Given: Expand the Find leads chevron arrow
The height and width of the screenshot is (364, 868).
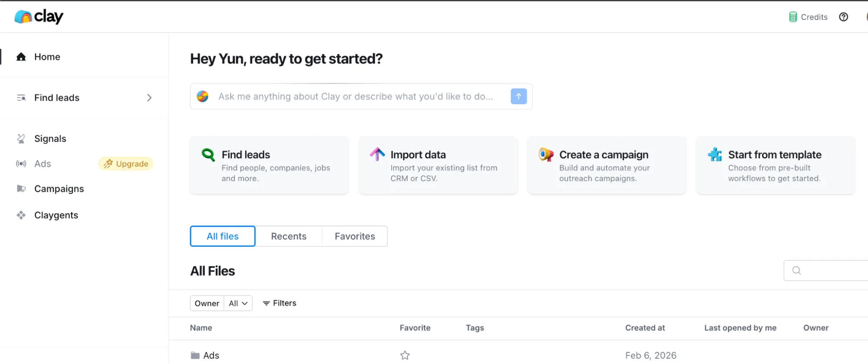Looking at the screenshot, I should (149, 98).
